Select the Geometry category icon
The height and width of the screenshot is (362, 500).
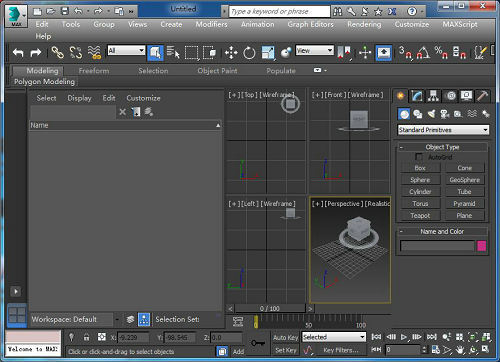404,114
